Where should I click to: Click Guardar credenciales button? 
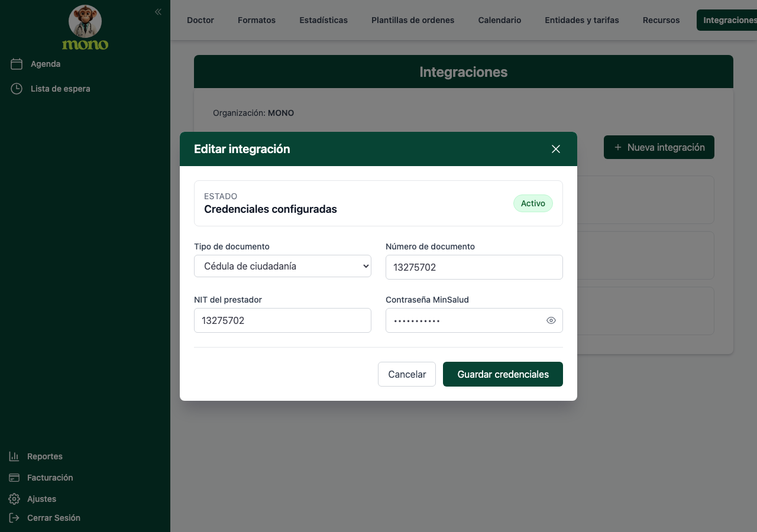point(503,374)
